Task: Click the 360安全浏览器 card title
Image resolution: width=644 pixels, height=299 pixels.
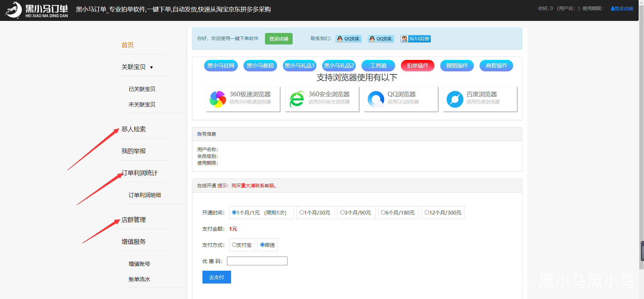Action: pos(329,94)
